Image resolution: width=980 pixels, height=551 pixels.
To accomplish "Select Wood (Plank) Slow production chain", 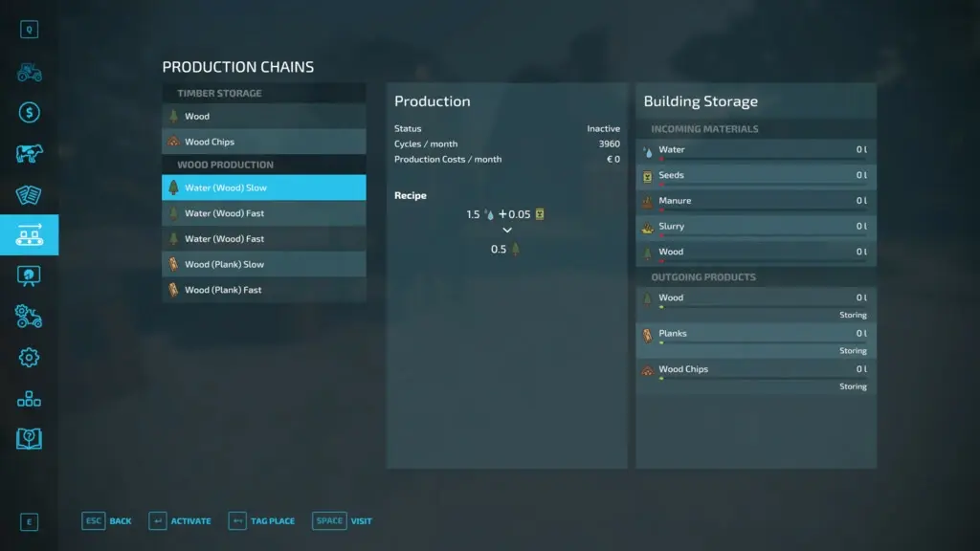I will (264, 264).
